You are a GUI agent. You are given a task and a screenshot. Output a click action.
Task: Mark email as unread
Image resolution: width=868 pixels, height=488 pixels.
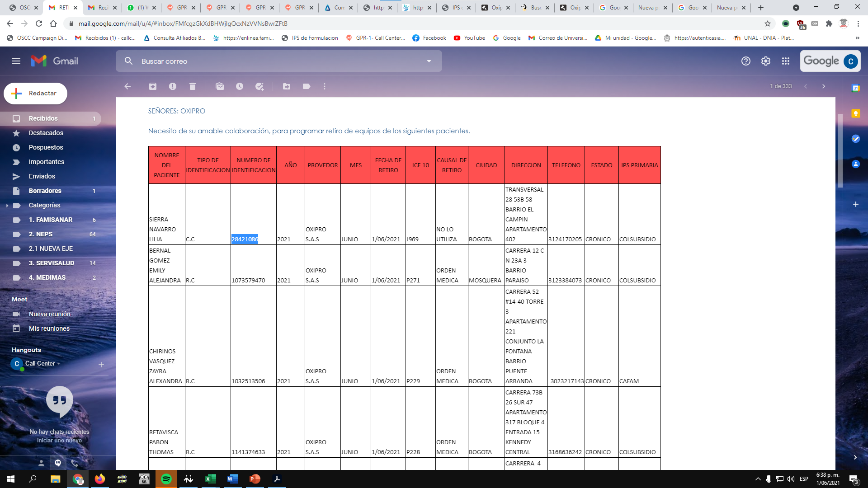[x=220, y=86]
